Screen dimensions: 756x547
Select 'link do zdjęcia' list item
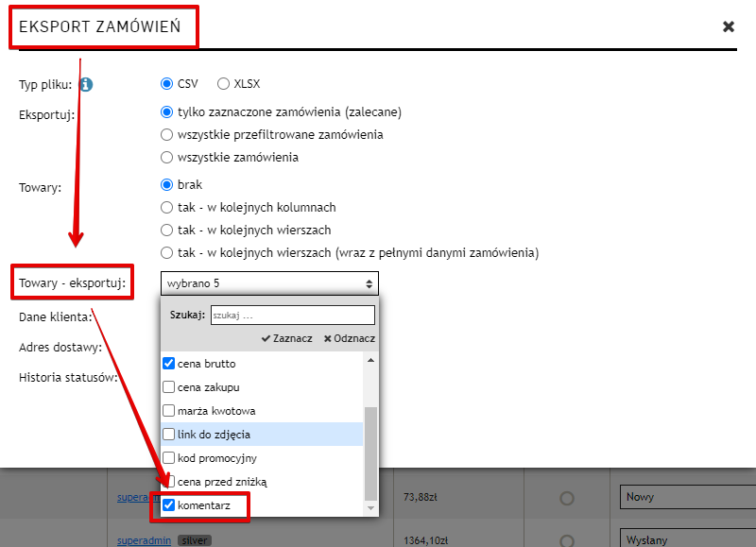(214, 435)
